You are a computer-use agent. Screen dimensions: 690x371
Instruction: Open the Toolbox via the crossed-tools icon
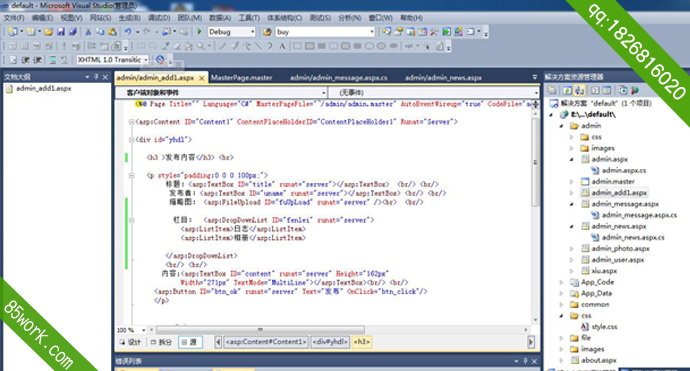pos(434,32)
